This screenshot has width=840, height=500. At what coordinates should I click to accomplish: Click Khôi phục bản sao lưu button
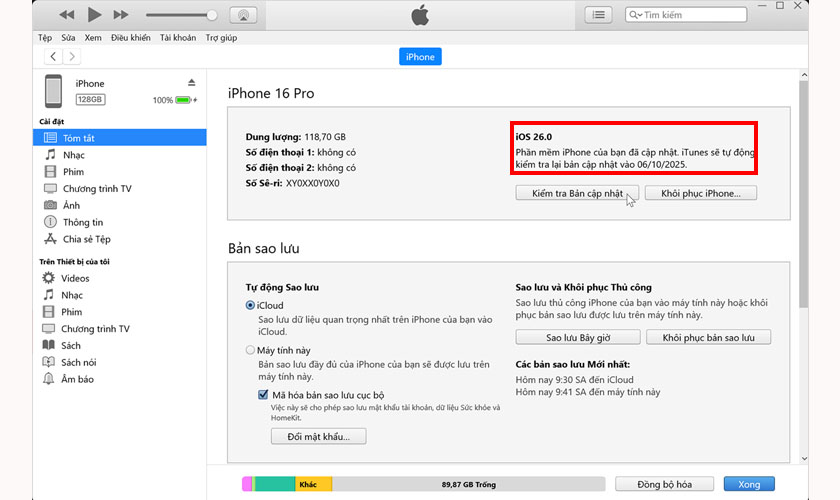pyautogui.click(x=708, y=338)
